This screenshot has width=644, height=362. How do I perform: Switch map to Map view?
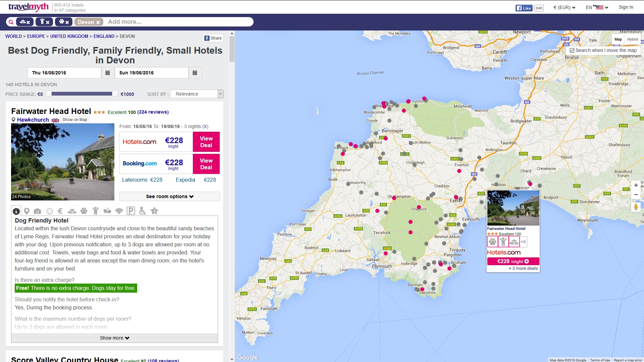coord(618,39)
